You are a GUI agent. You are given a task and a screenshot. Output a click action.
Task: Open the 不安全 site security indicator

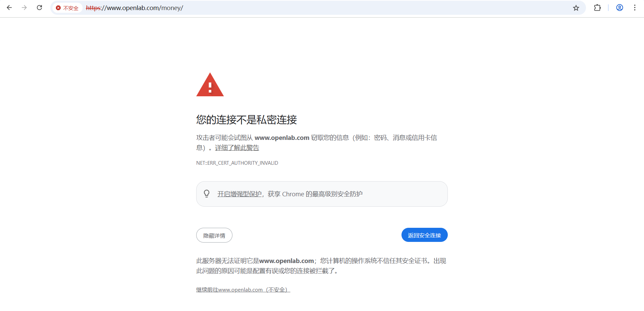(67, 8)
